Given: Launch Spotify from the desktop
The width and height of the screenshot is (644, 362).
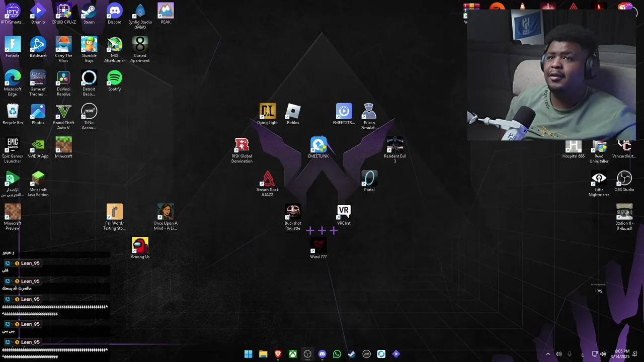Looking at the screenshot, I should click(x=115, y=80).
